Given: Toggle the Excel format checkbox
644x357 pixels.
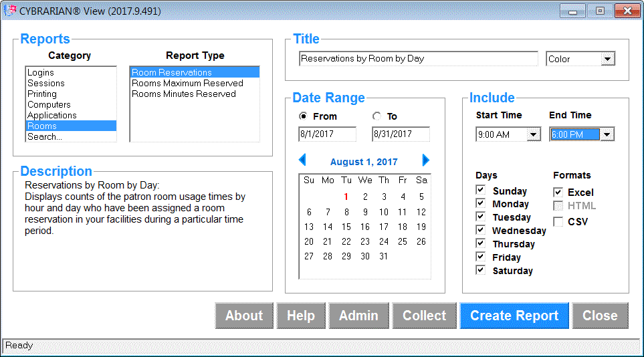Looking at the screenshot, I should point(558,192).
